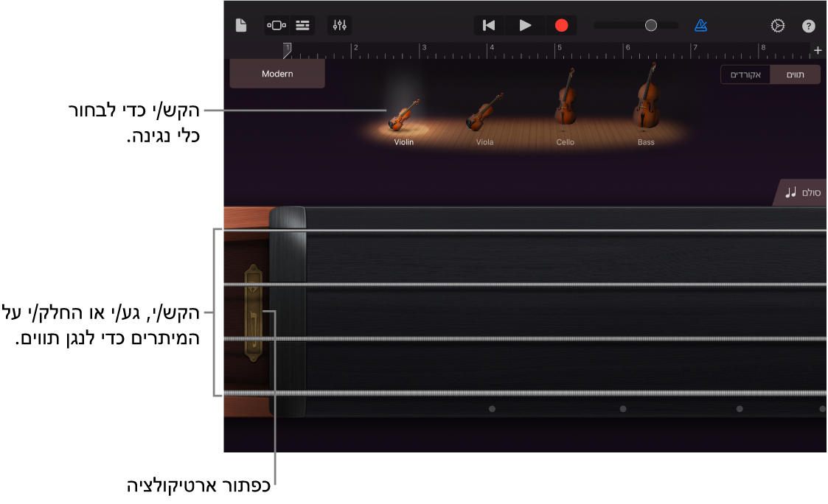Image resolution: width=828 pixels, height=504 pixels.
Task: Add a song section with the plus button
Action: [818, 50]
